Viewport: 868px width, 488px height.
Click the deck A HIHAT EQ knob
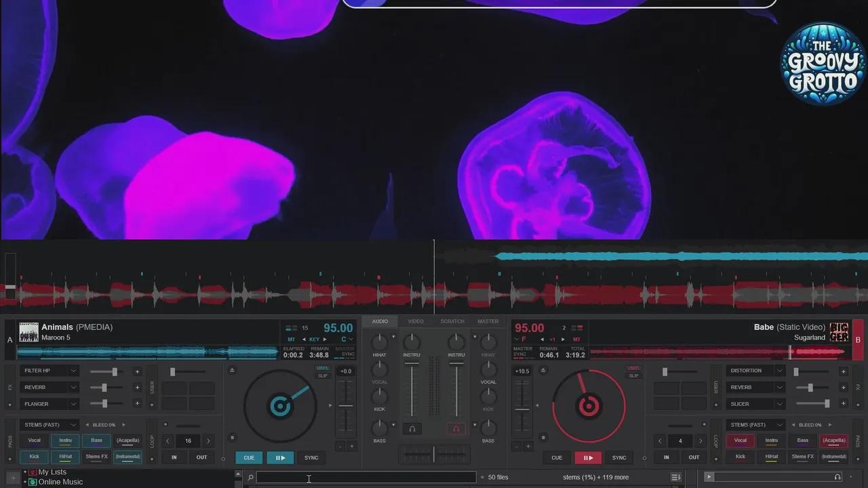(380, 341)
